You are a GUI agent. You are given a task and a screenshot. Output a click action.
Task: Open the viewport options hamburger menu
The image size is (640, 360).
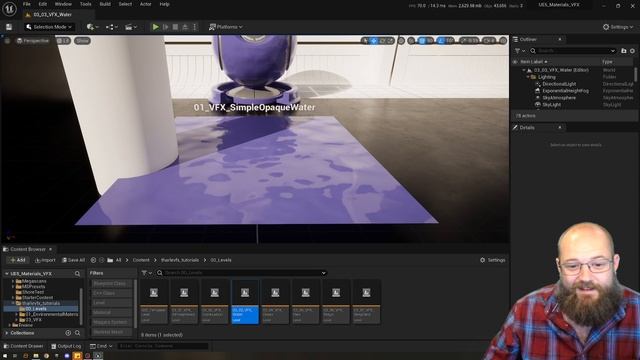[7, 41]
